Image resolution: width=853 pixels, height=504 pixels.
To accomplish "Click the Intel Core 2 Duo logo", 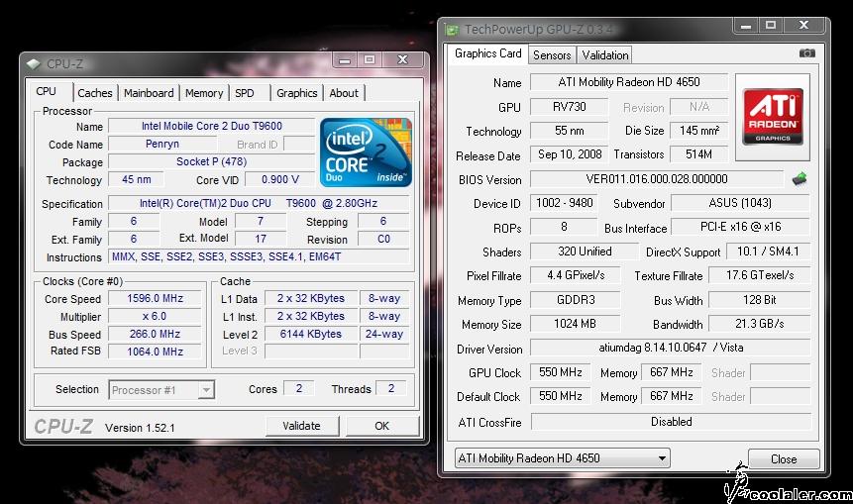I will pos(367,152).
